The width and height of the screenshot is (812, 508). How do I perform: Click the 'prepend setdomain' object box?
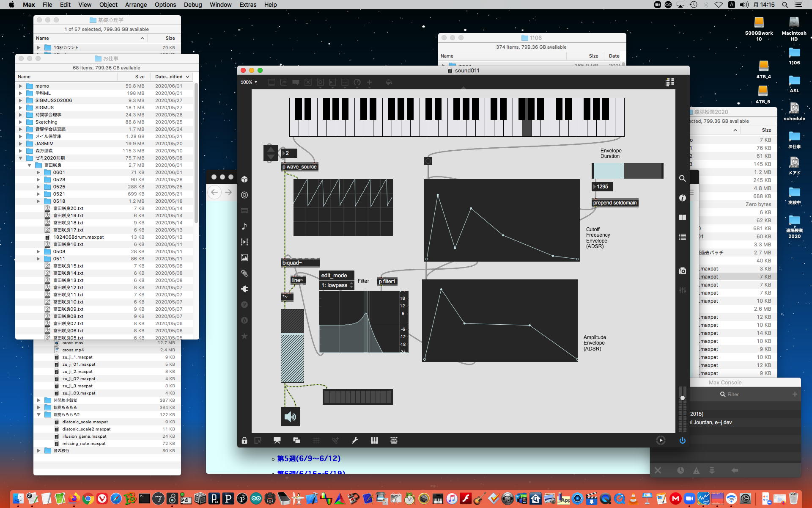click(x=614, y=203)
